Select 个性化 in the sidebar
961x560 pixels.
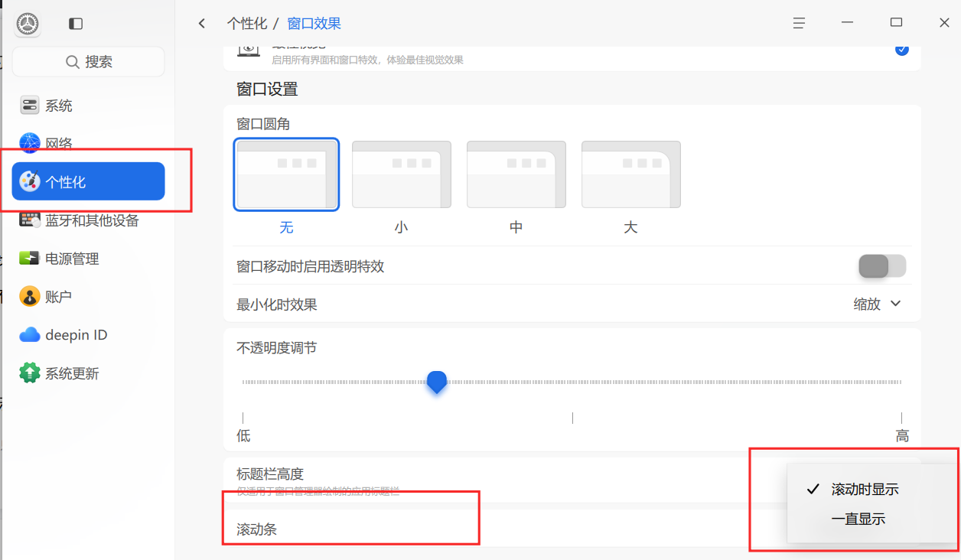pyautogui.click(x=88, y=181)
